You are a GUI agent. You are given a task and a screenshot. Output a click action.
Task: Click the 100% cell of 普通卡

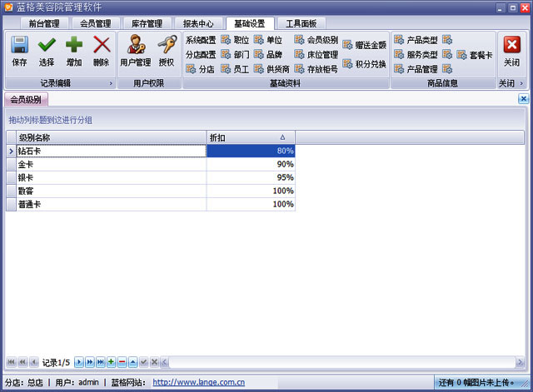tap(251, 204)
